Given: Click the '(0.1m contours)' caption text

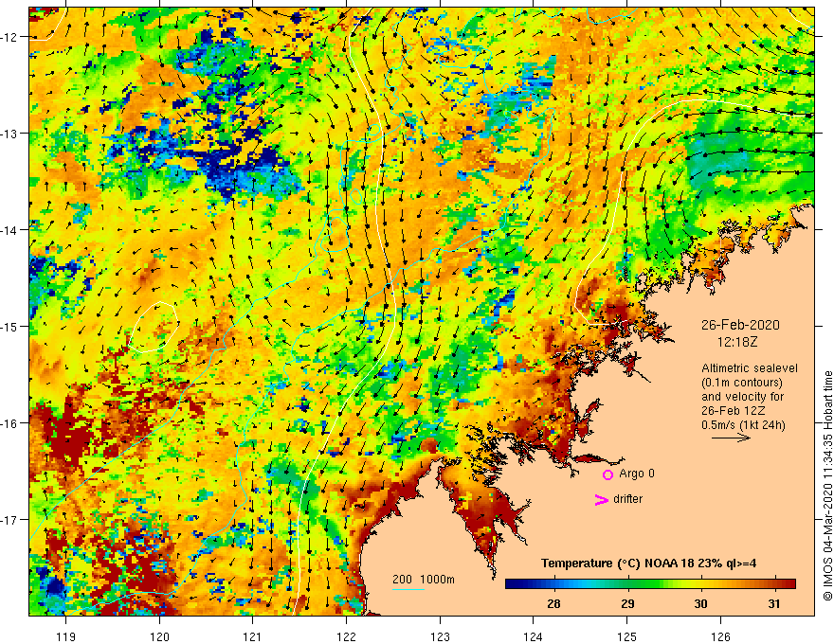Looking at the screenshot, I should point(742,383).
